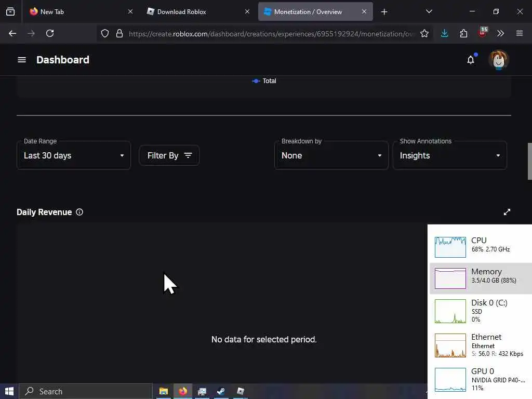Open the Date Range Last 30 days dropdown
The height and width of the screenshot is (399, 532).
coord(74,155)
